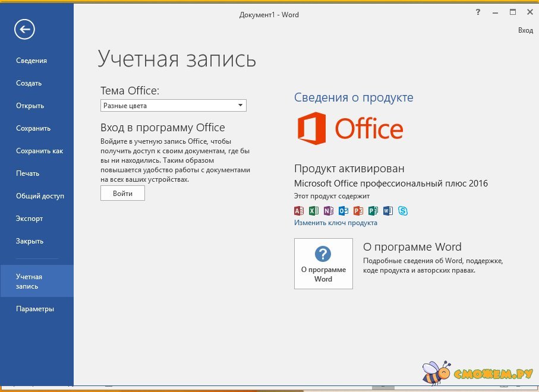The image size is (539, 392).
Task: Click the Publisher icon in product list
Action: (373, 210)
